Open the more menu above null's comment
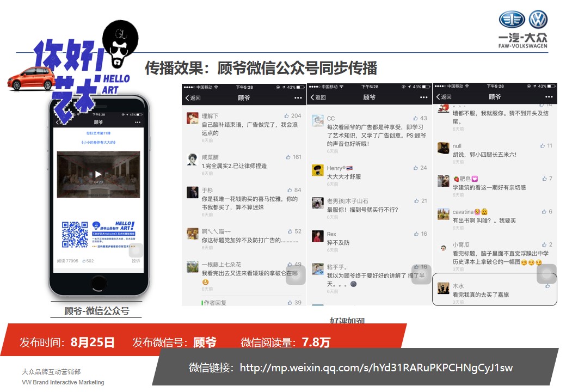 tap(549, 97)
